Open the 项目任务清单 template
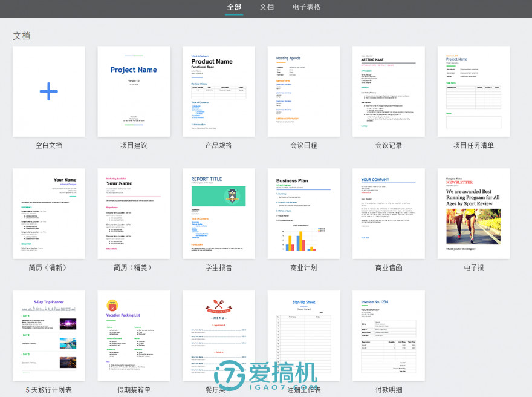This screenshot has height=397, width=532. pos(473,91)
